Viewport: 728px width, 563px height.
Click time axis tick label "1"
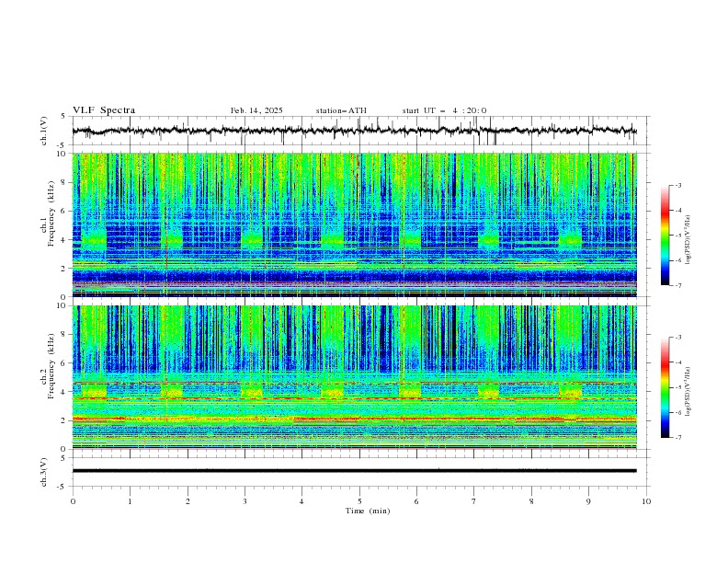pyautogui.click(x=130, y=501)
